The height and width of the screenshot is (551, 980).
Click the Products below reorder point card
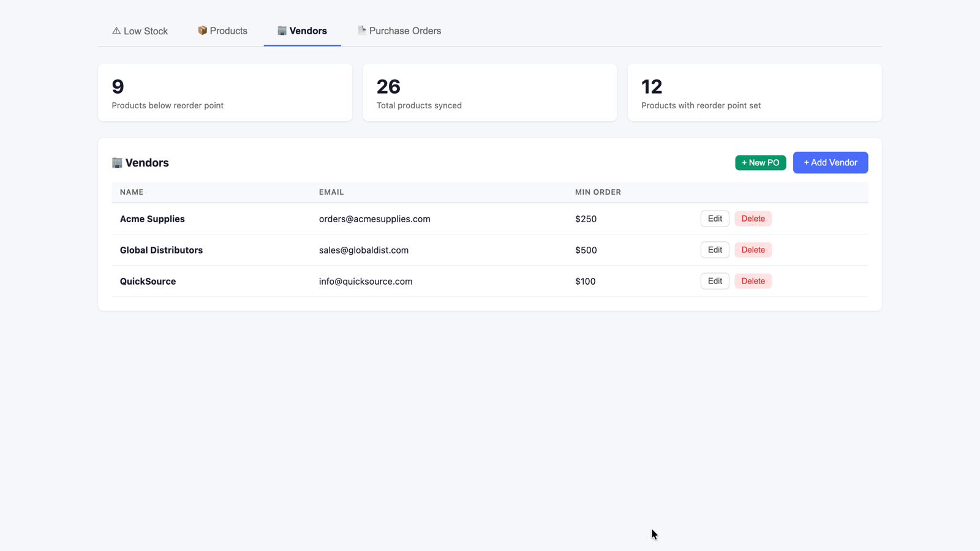pyautogui.click(x=225, y=92)
